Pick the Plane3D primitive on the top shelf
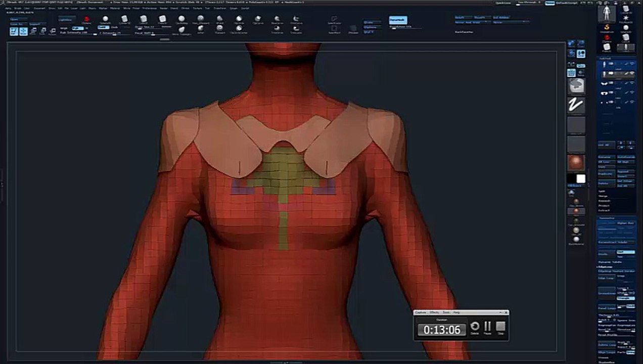 click(x=162, y=20)
